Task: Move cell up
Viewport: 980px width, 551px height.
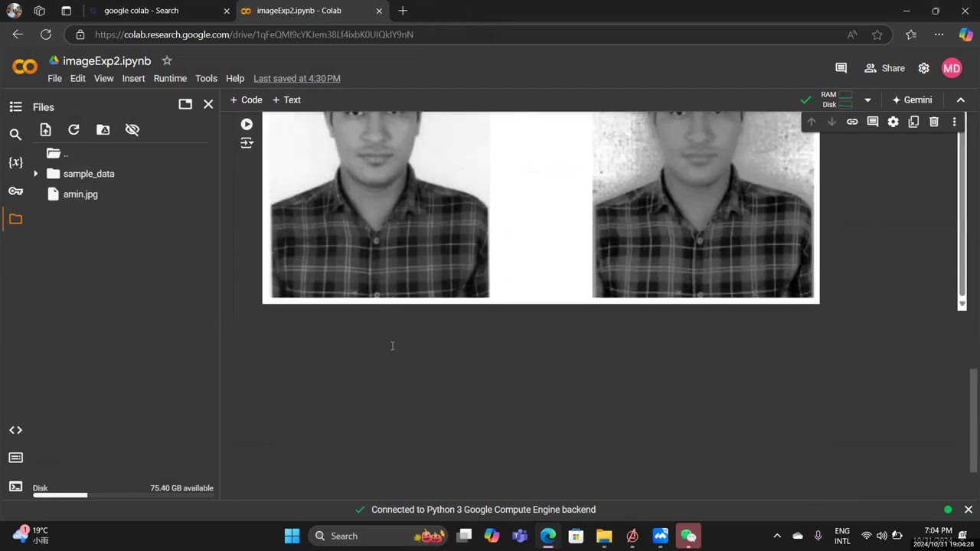Action: click(812, 122)
